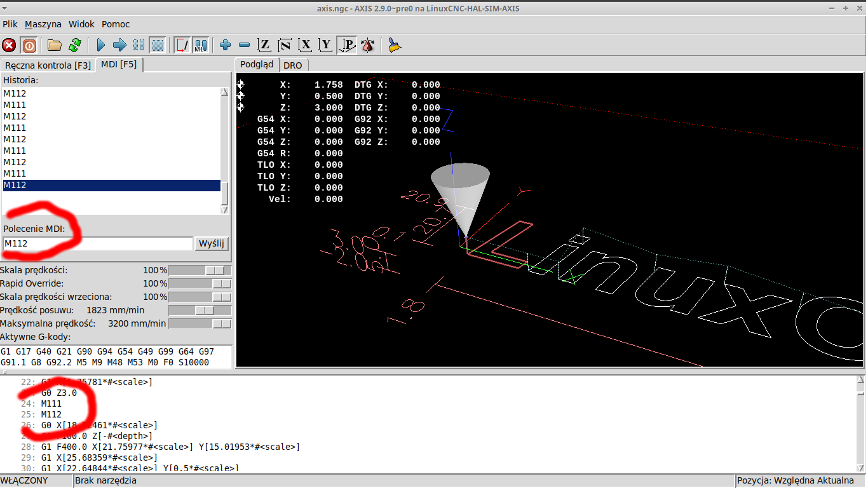Adjust the Skala prędkości wrzeciona slider
Screen dimensions: 868x488
click(x=200, y=297)
